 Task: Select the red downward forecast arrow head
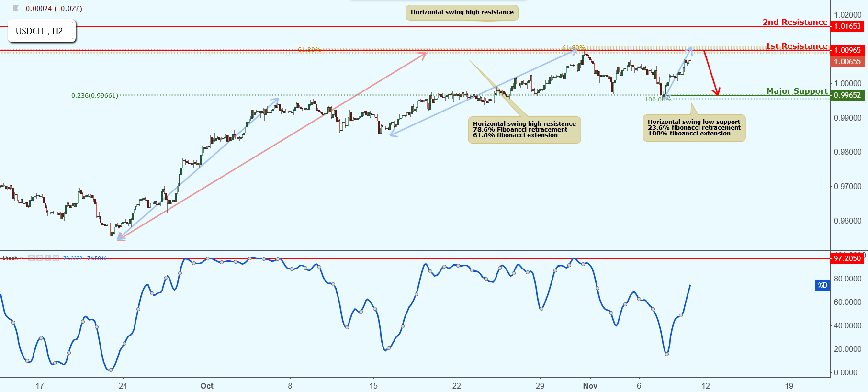coord(716,91)
